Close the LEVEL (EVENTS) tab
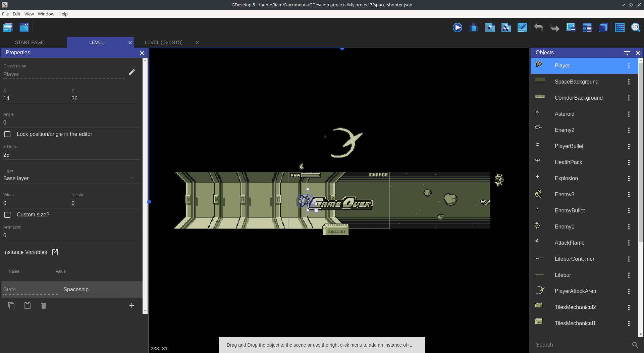 pyautogui.click(x=197, y=43)
